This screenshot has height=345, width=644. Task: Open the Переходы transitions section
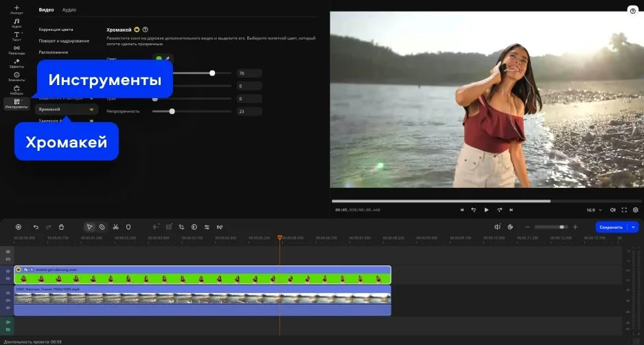tap(16, 50)
